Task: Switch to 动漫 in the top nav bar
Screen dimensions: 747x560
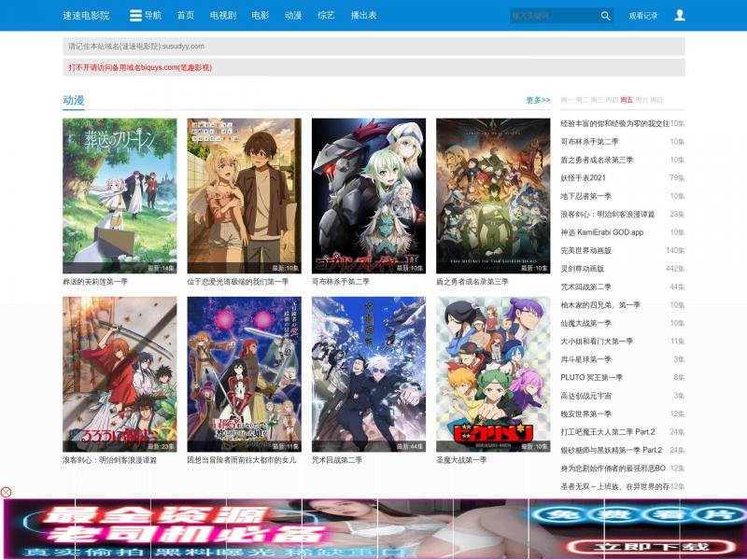Action: click(293, 15)
